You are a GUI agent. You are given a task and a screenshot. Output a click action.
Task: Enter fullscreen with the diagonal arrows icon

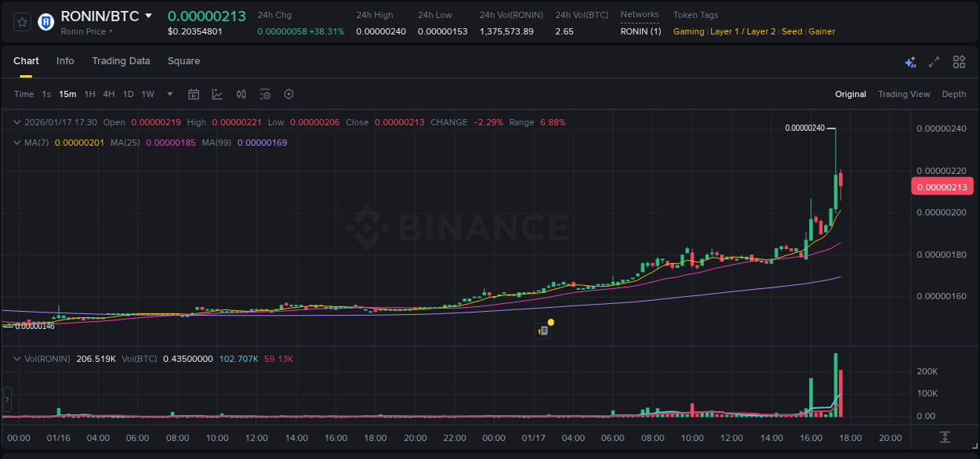tap(935, 62)
